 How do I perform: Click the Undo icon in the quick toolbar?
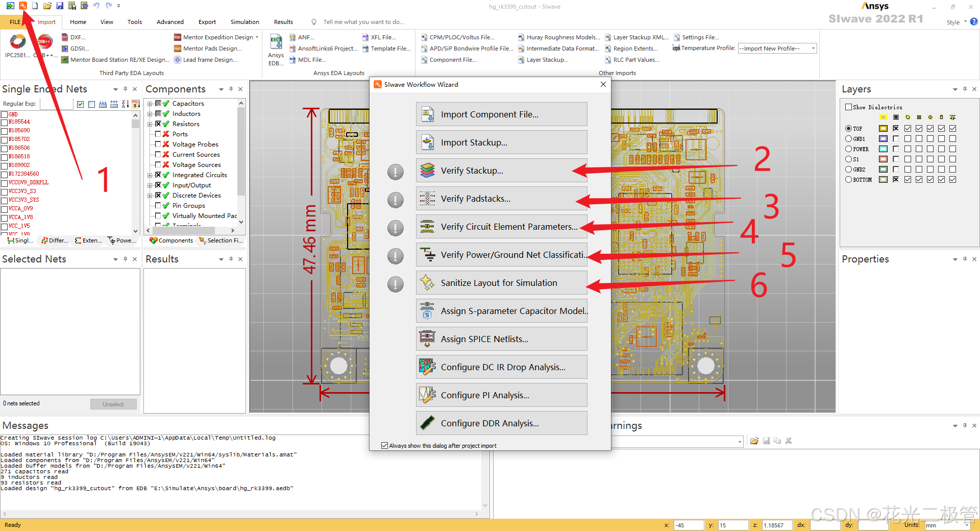click(95, 6)
